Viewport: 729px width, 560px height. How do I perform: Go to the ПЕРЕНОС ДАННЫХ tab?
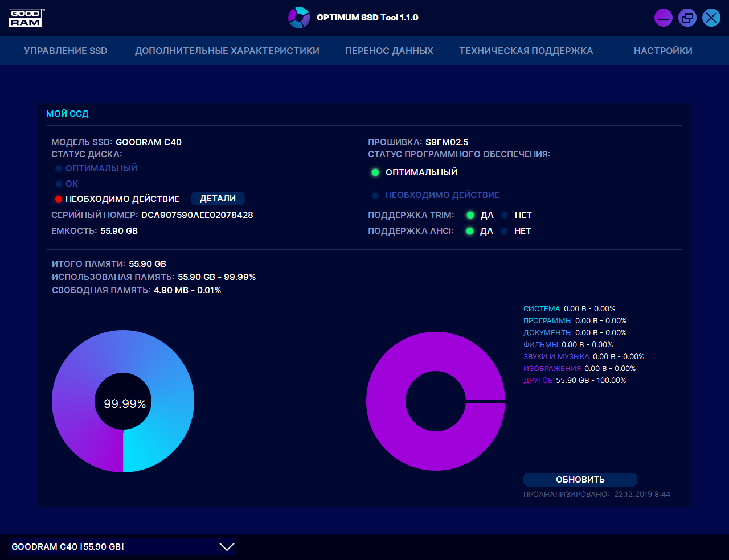point(390,51)
